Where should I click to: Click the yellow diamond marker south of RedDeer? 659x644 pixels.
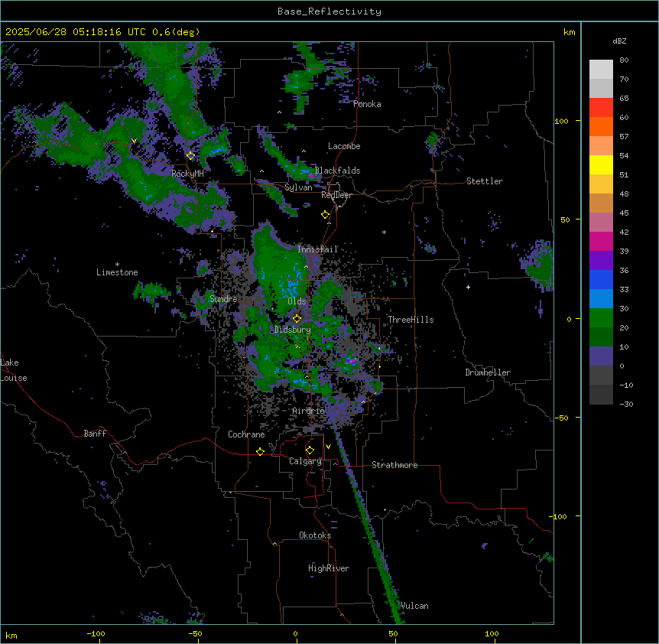(x=325, y=215)
